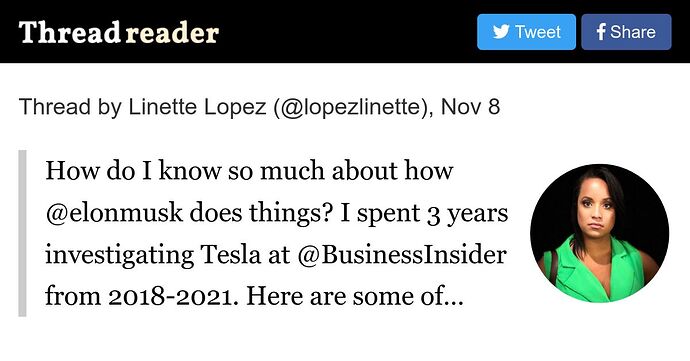Image resolution: width=690 pixels, height=361 pixels.
Task: Click the gray vertical quote bar
Action: [22, 233]
